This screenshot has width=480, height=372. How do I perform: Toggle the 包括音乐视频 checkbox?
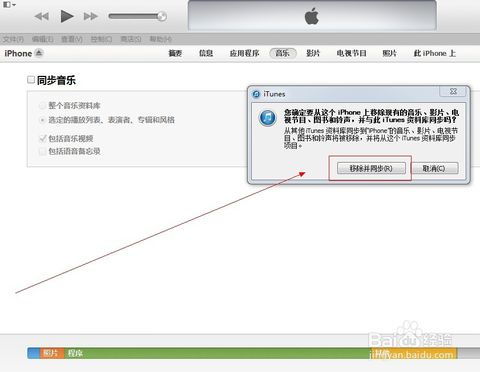point(42,138)
